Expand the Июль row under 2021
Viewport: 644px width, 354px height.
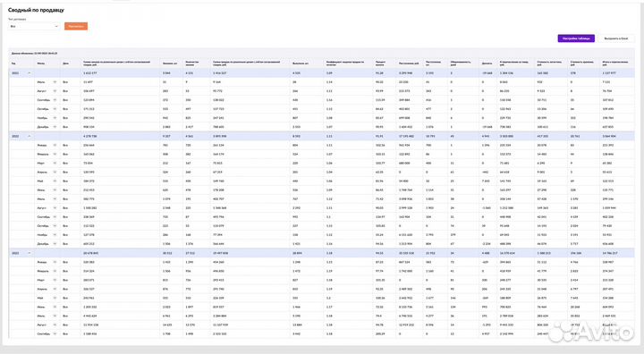[55, 82]
